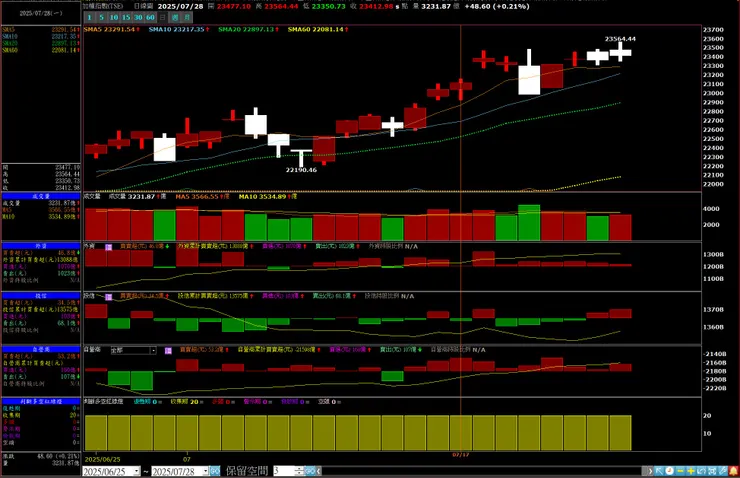Click GO button next to reserved space
This screenshot has height=478, width=740.
(310, 471)
